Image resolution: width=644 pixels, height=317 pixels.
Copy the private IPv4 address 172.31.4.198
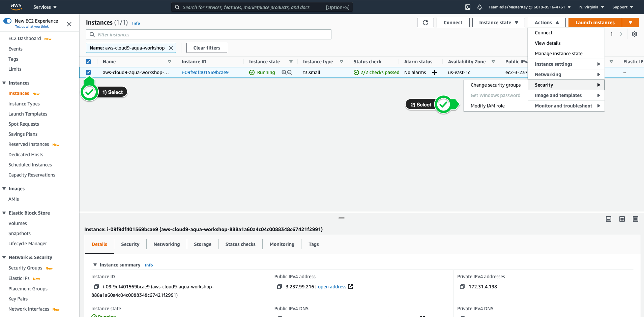click(462, 287)
